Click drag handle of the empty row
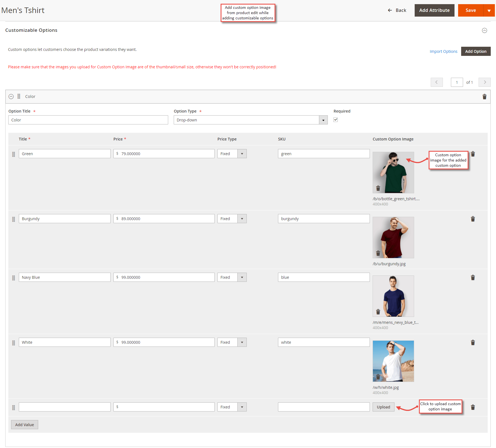 [14, 408]
